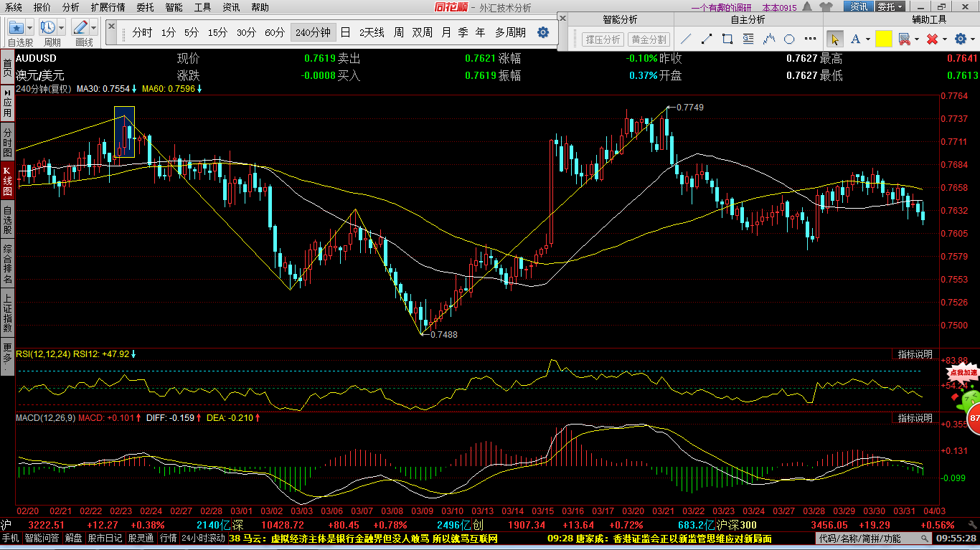Click the 资讯 button in title bar

coord(859,6)
